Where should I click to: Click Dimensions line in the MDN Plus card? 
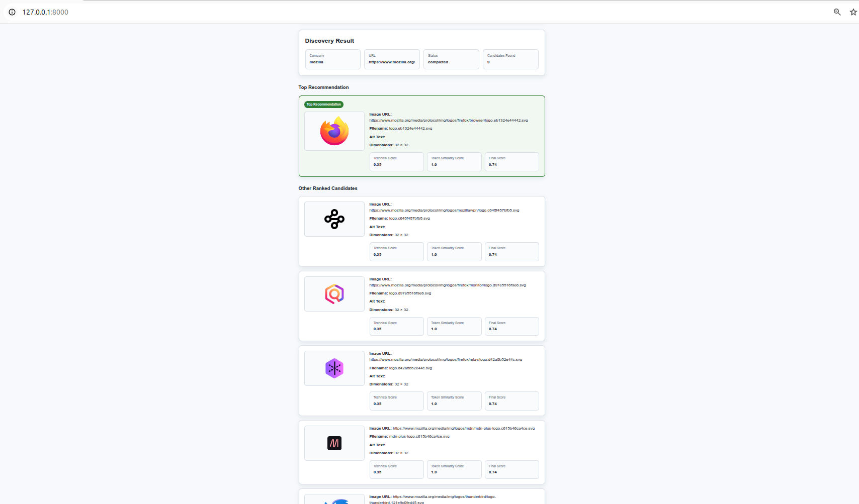389,453
